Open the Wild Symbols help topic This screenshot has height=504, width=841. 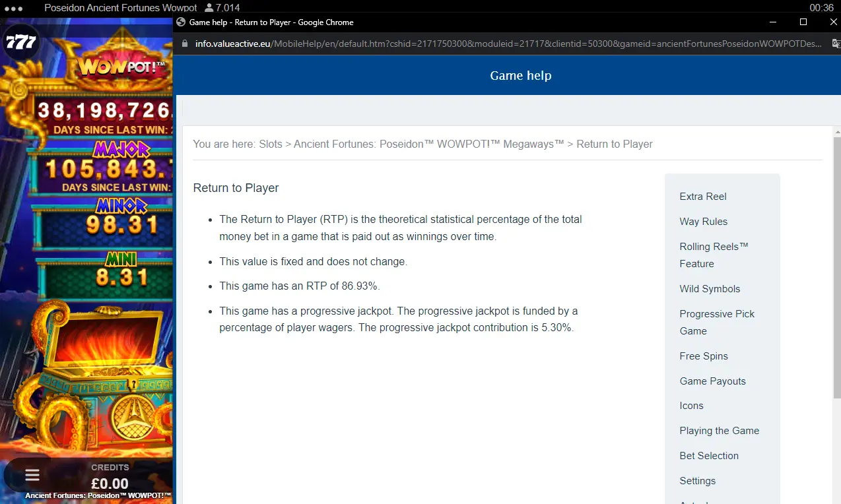coord(710,289)
